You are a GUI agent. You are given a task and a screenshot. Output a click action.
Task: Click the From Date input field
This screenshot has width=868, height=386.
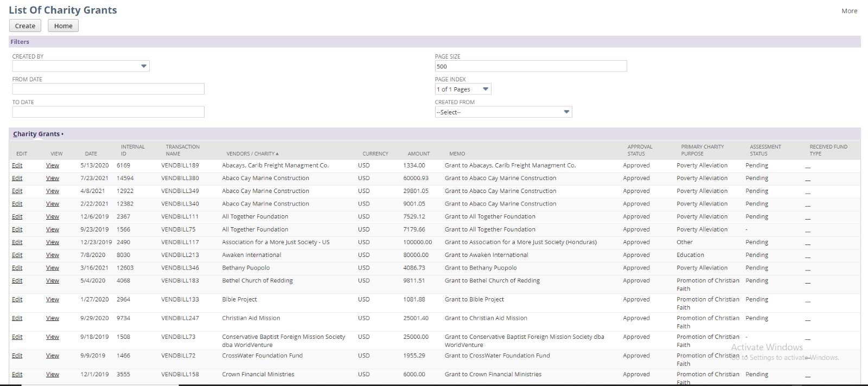[108, 89]
